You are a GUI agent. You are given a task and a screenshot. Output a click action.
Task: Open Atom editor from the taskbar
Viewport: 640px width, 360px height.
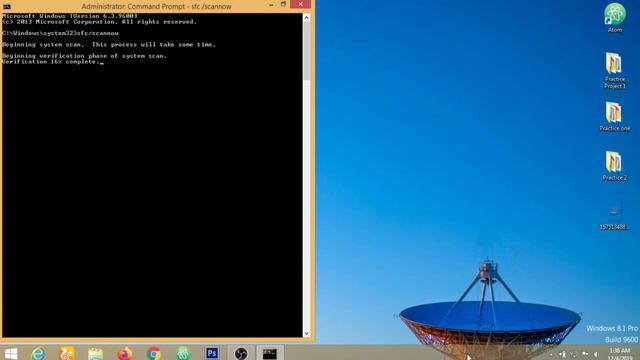(183, 353)
